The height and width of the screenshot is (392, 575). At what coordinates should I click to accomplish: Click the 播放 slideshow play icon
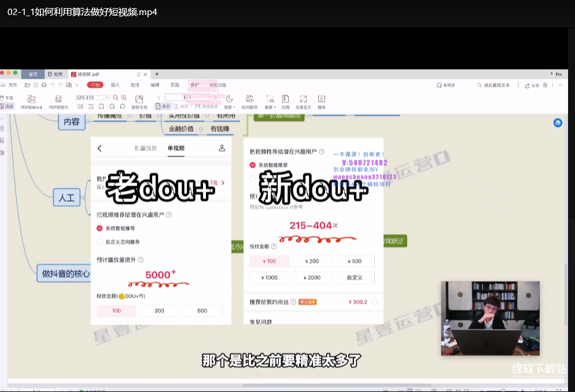322,99
